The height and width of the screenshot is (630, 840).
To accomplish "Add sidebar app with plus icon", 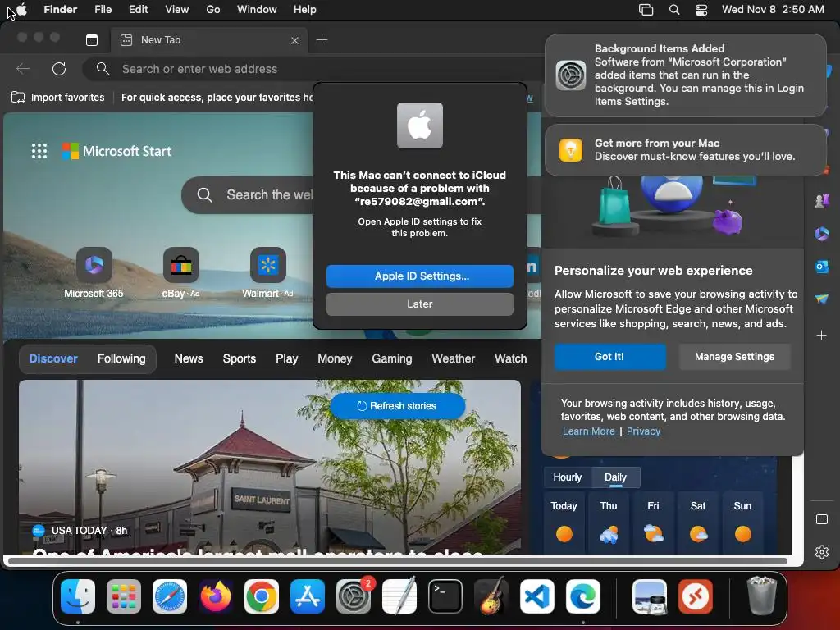I will click(x=822, y=336).
